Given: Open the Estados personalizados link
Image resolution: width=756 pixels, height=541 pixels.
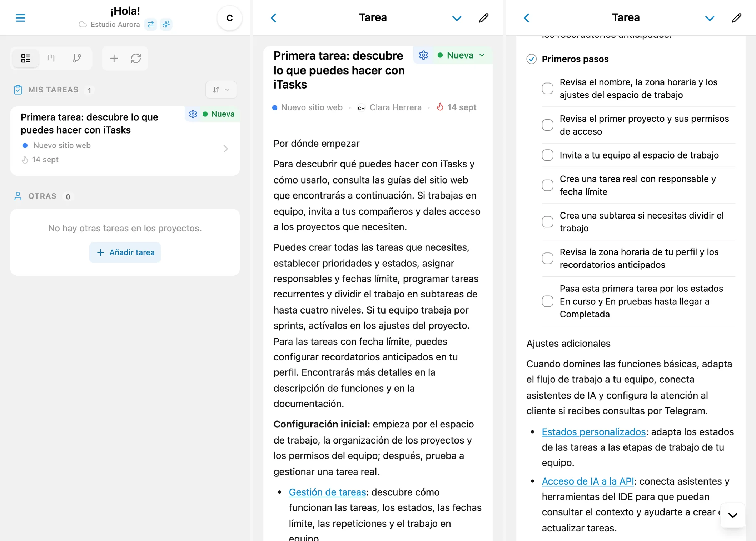Looking at the screenshot, I should [x=593, y=431].
